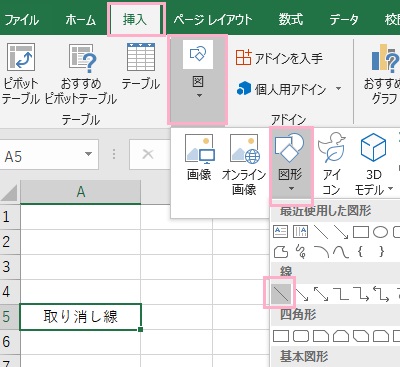
Task: Select row 4 header
Action: (x=9, y=292)
